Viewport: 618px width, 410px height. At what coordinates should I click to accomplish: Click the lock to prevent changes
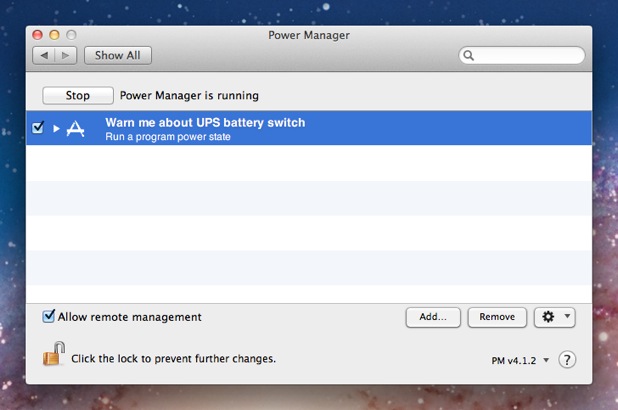click(54, 354)
